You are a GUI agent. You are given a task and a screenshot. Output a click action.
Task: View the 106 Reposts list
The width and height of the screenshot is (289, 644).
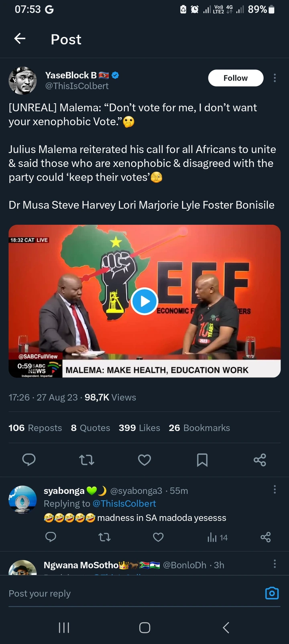35,428
